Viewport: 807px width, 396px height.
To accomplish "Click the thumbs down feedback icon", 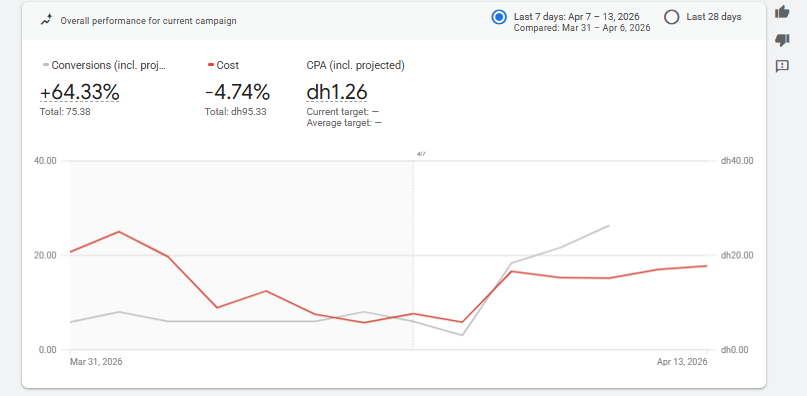I will pyautogui.click(x=782, y=39).
